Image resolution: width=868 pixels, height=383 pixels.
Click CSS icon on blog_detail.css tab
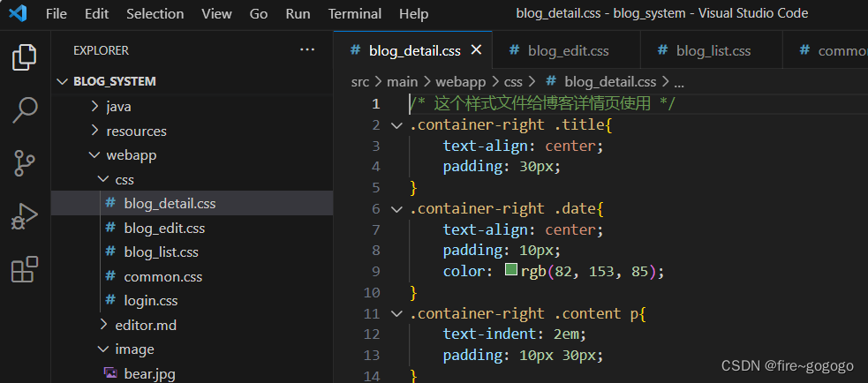(x=355, y=50)
